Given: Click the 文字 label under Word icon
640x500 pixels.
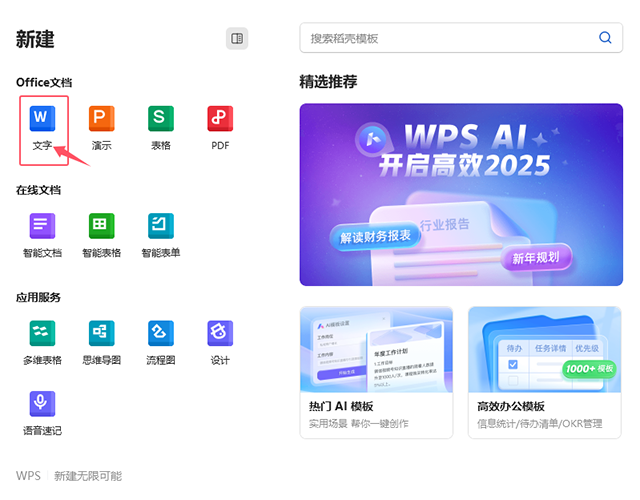Looking at the screenshot, I should 42,146.
